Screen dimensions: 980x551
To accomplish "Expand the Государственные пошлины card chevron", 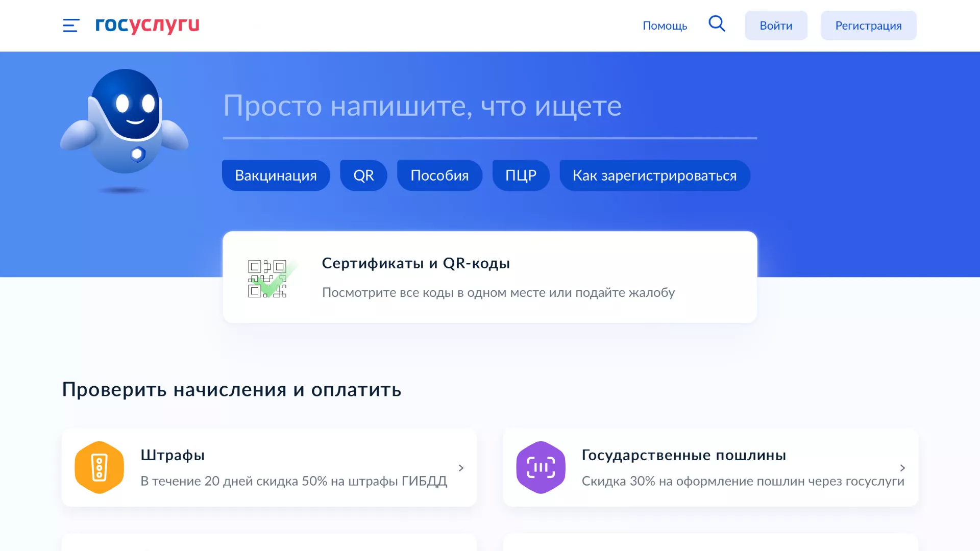I will click(x=902, y=467).
